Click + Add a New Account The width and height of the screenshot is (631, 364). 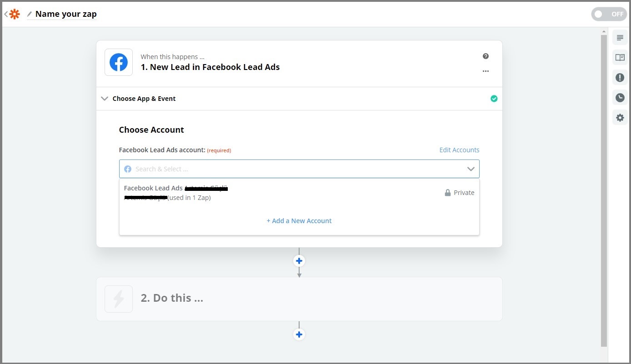point(299,221)
